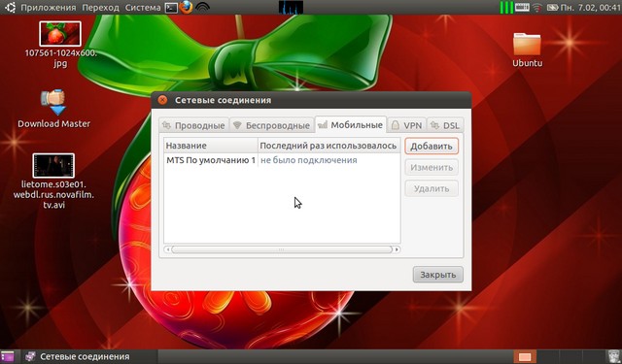Viewport: 622px width, 364px height.
Task: Click the show desktop button in bottom panel
Action: click(x=8, y=357)
